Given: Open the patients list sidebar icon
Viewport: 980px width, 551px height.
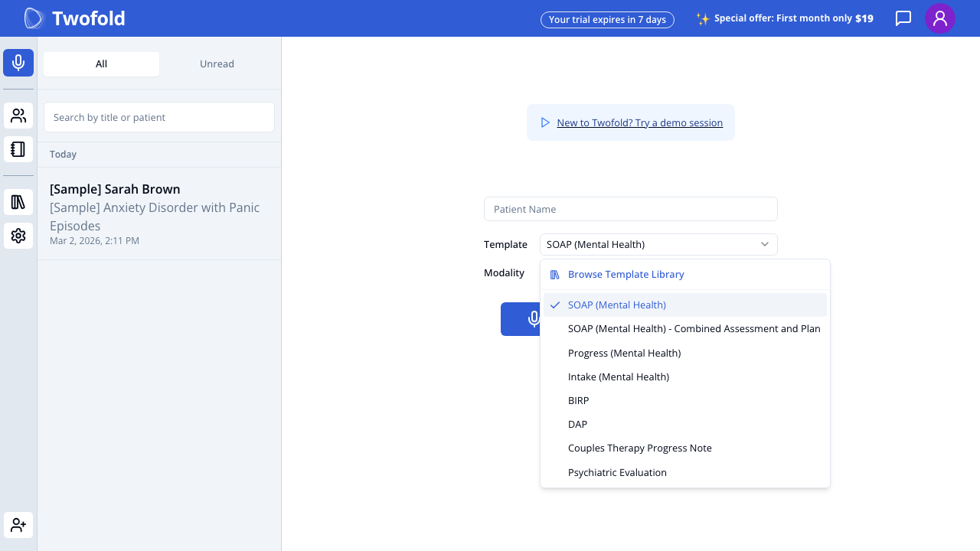Looking at the screenshot, I should pyautogui.click(x=18, y=116).
